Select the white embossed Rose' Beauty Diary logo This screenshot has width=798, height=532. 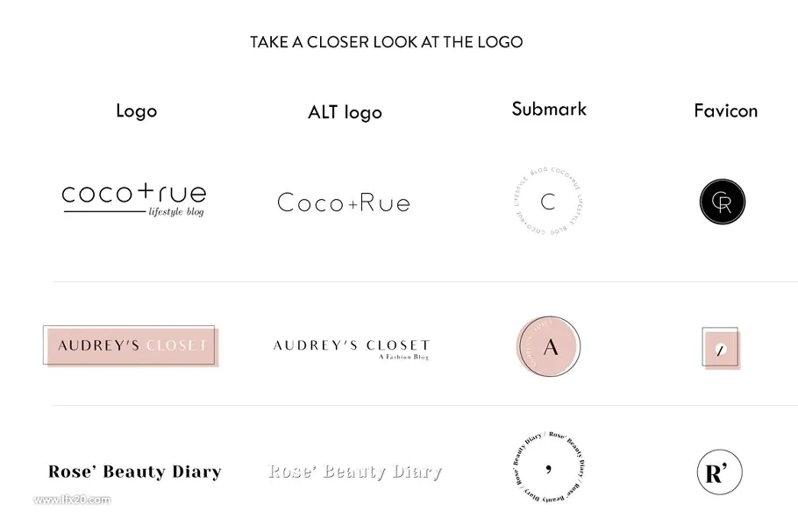355,472
